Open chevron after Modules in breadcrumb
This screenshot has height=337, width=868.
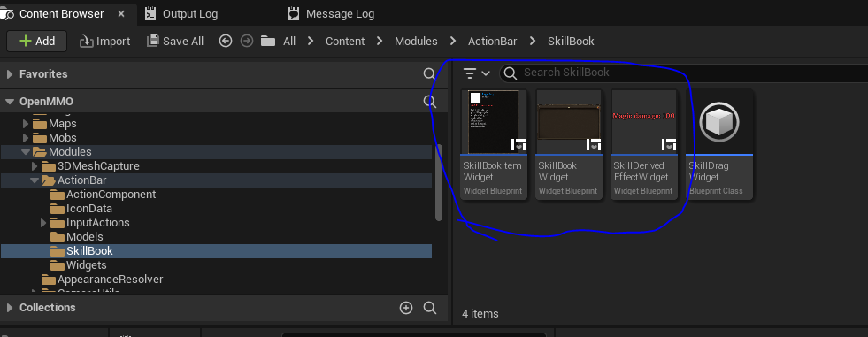tap(453, 41)
